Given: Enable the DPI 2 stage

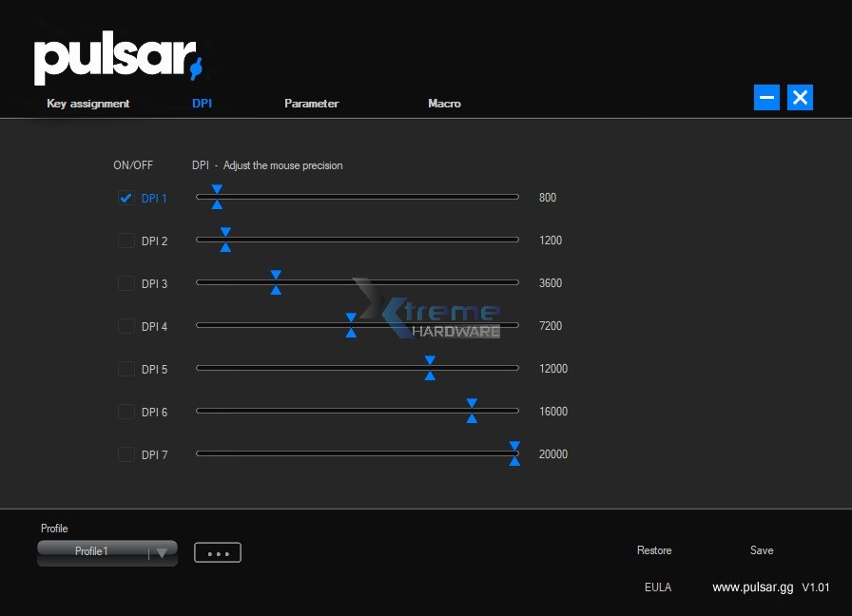Looking at the screenshot, I should click(x=126, y=241).
